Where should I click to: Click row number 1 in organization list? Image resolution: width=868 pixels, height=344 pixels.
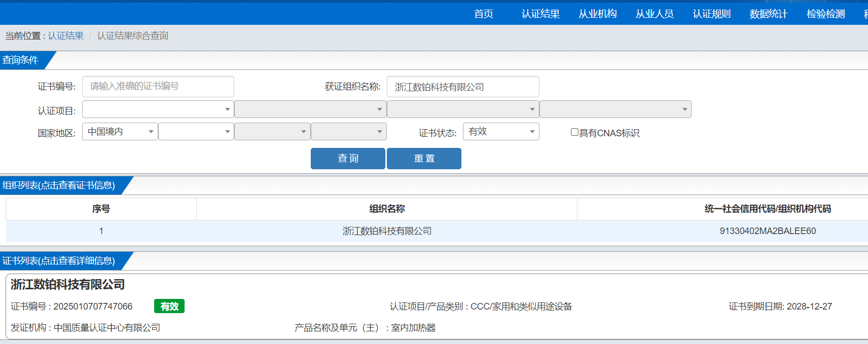101,231
